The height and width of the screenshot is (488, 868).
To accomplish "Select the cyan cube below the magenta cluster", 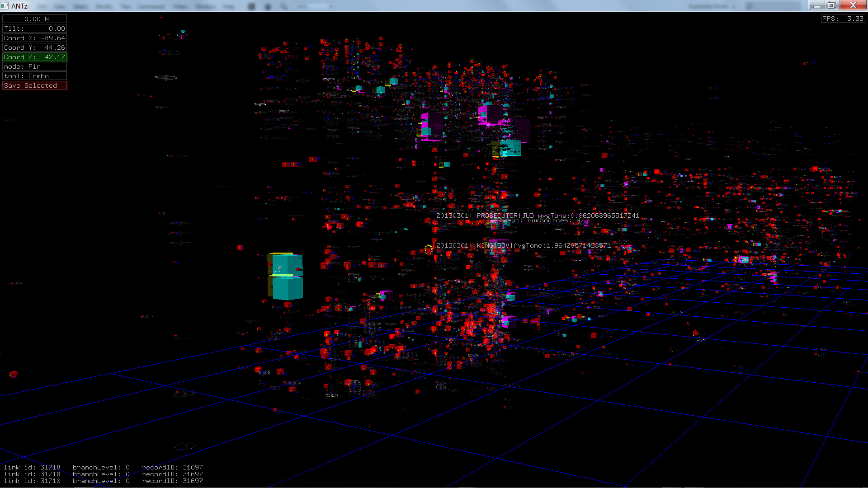I will pos(511,148).
